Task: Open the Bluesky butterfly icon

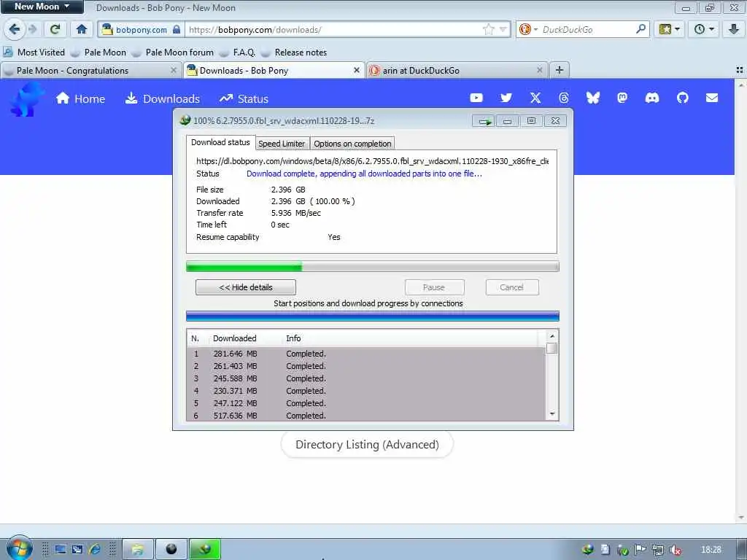Action: tap(592, 98)
